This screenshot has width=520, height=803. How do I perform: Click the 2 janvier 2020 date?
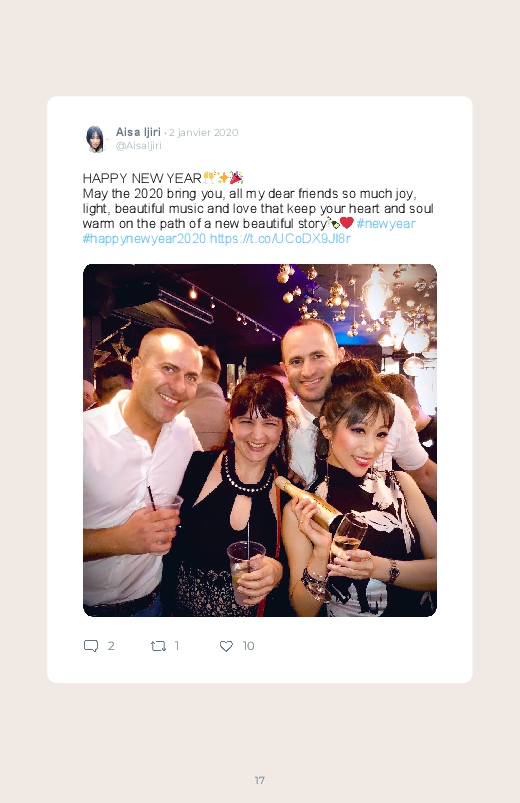click(203, 133)
